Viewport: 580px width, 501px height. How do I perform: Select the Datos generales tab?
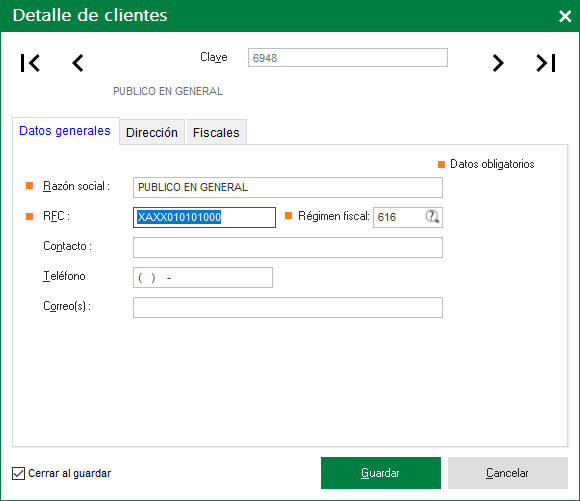[x=65, y=131]
